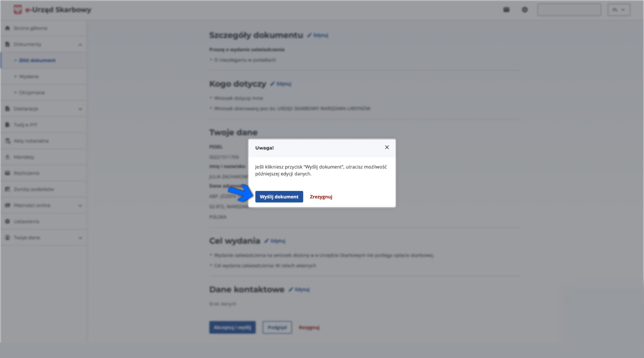
Task: Click the home icon for Strona główna
Action: (x=8, y=28)
